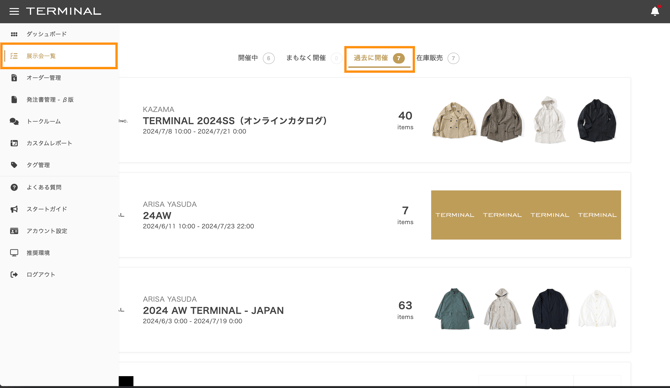
Task: Open the 2024 AW TERMINAL - JAPAN title
Action: 213,311
